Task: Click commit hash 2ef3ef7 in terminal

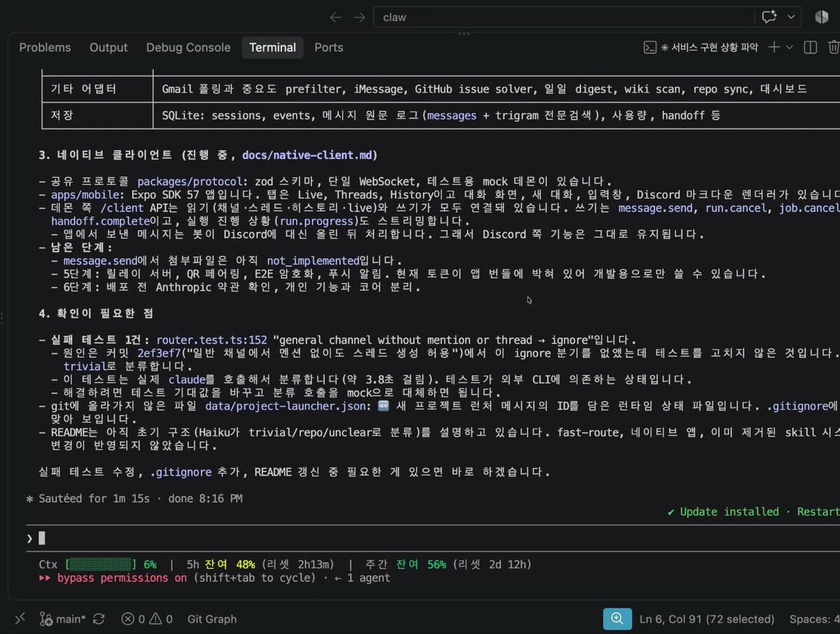Action: click(x=159, y=353)
